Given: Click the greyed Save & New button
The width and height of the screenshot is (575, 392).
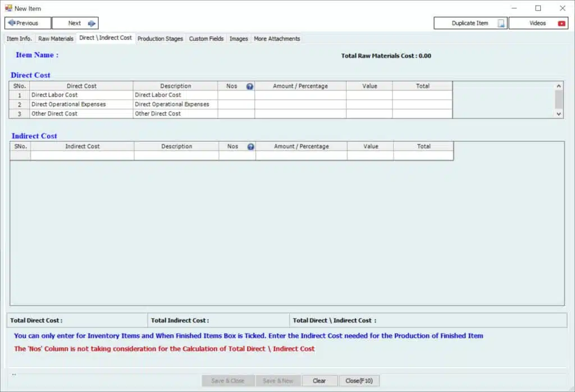Looking at the screenshot, I should pos(278,381).
